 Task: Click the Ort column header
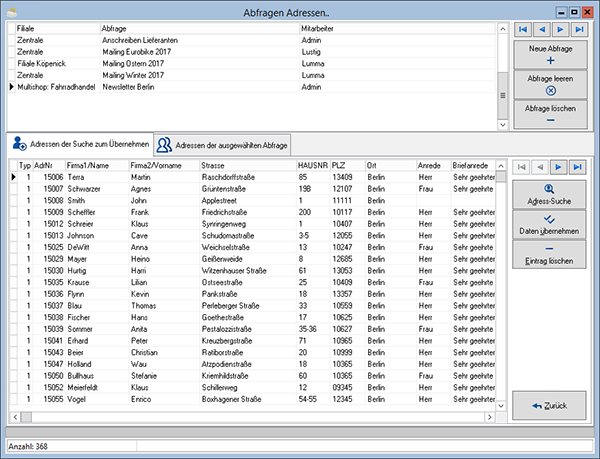pyautogui.click(x=391, y=166)
